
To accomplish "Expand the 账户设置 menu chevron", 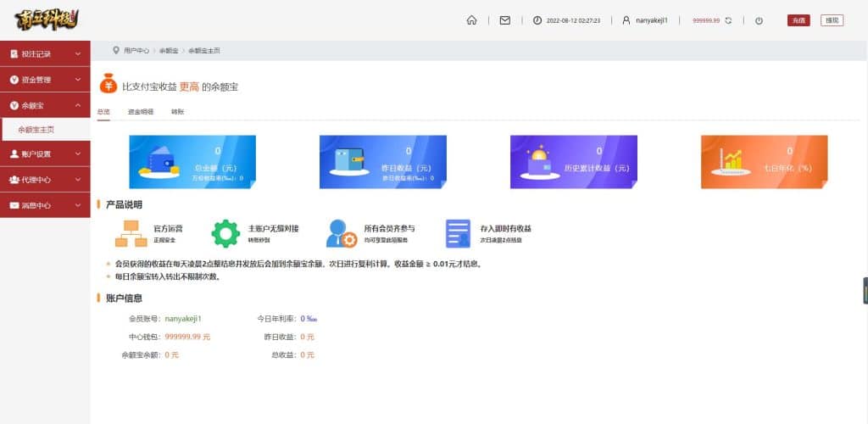I will (x=78, y=153).
